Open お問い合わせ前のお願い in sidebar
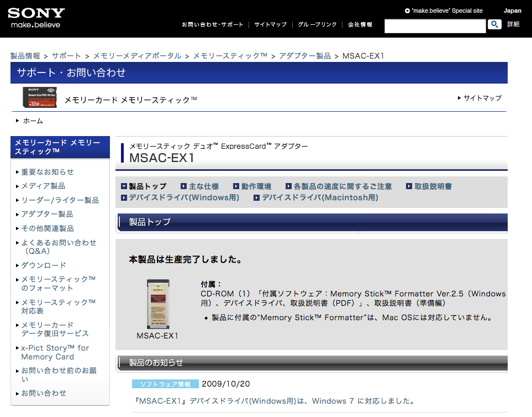This screenshot has width=532, height=417. tap(59, 374)
